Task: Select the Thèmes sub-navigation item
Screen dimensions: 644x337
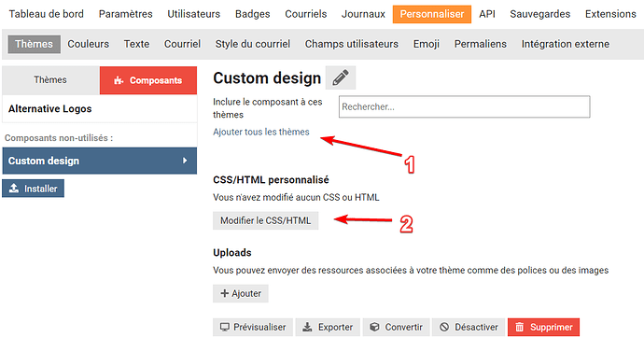Action: click(x=35, y=44)
